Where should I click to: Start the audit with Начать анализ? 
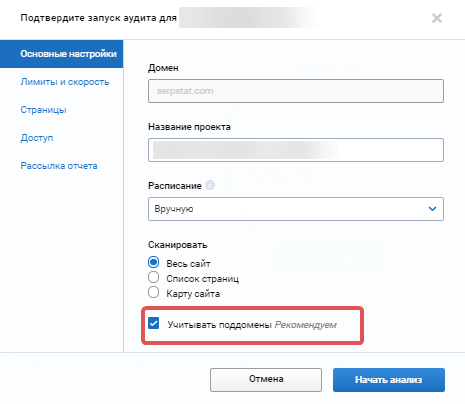(389, 380)
